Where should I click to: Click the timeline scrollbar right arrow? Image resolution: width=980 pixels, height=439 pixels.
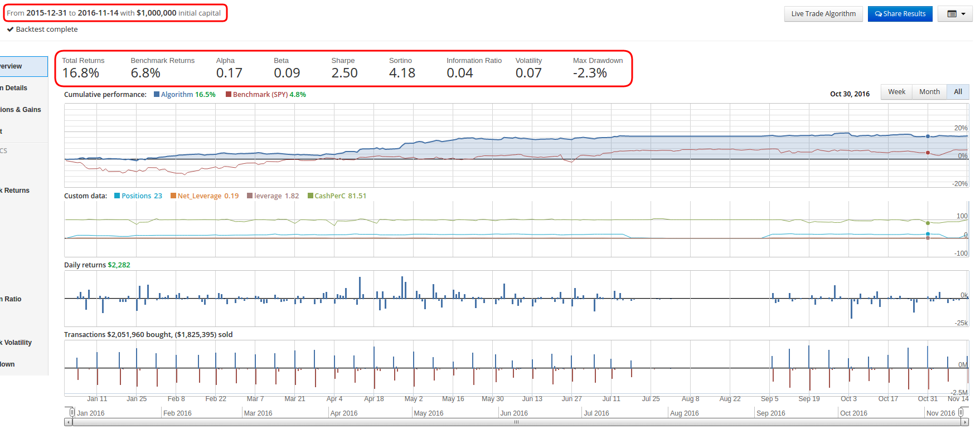[x=965, y=422]
